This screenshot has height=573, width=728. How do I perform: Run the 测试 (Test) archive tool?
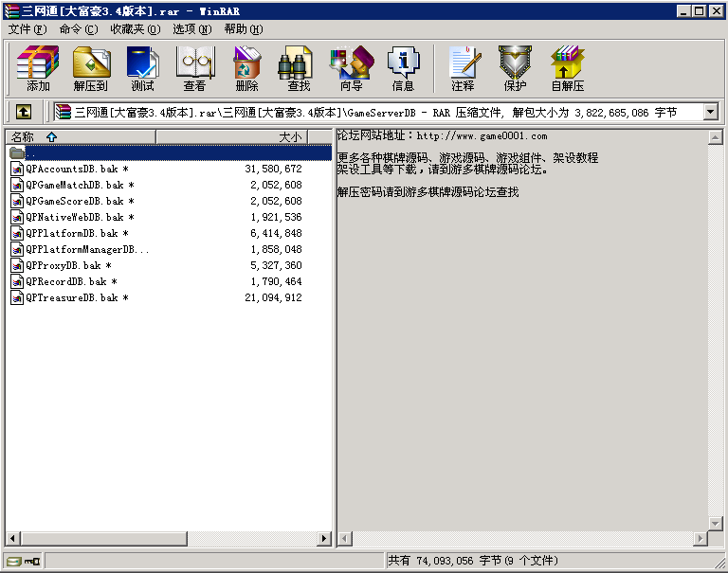tap(142, 68)
